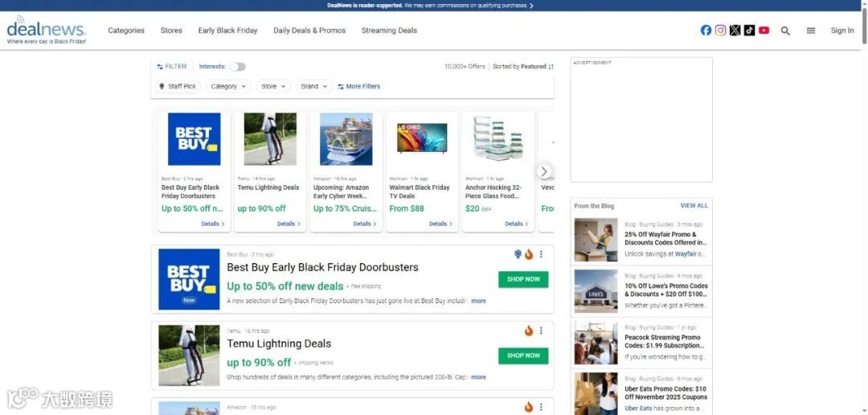Click flame icon on Best Buy deal

point(529,254)
